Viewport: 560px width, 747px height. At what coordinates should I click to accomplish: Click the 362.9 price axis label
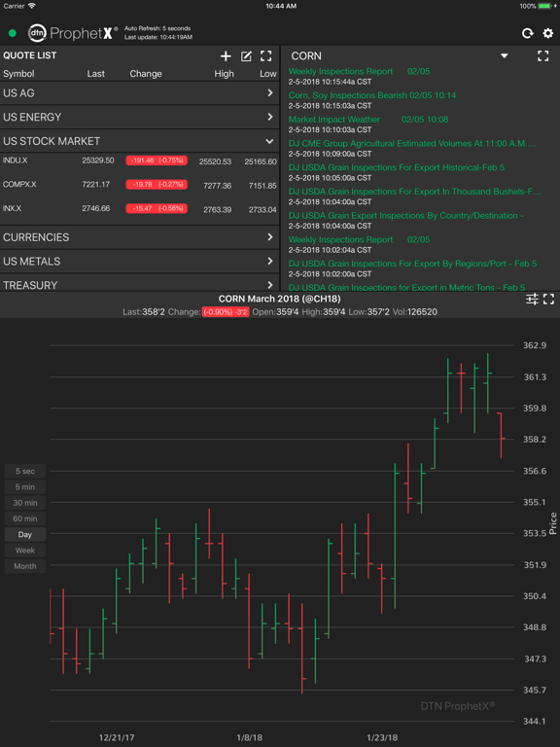(535, 345)
